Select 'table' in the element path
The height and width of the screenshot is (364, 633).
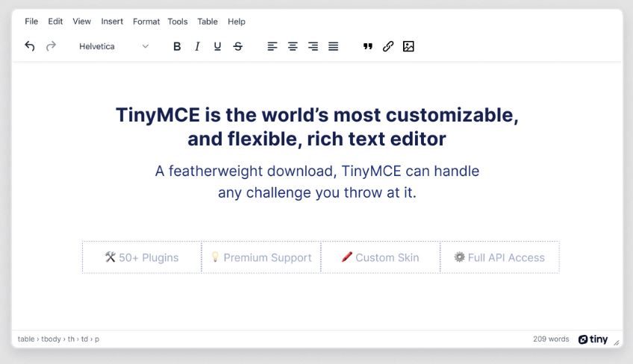(26, 339)
